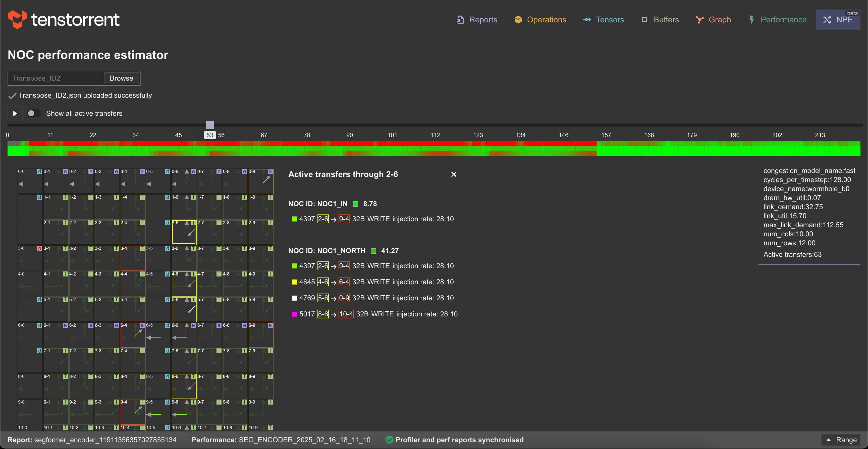Click the Browse button
This screenshot has height=449, width=868.
click(x=121, y=78)
